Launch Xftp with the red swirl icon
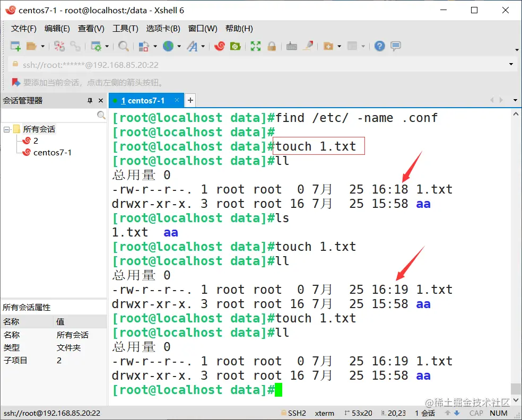 pos(220,46)
